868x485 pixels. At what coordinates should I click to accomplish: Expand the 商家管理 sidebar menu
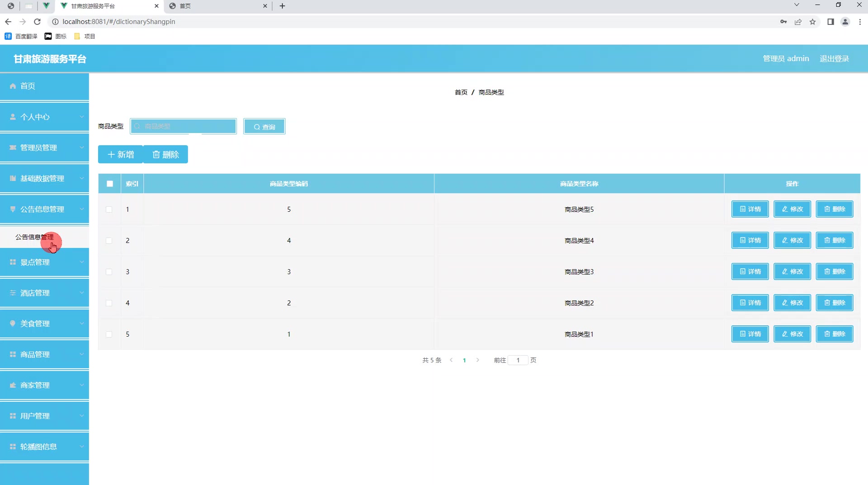(44, 385)
